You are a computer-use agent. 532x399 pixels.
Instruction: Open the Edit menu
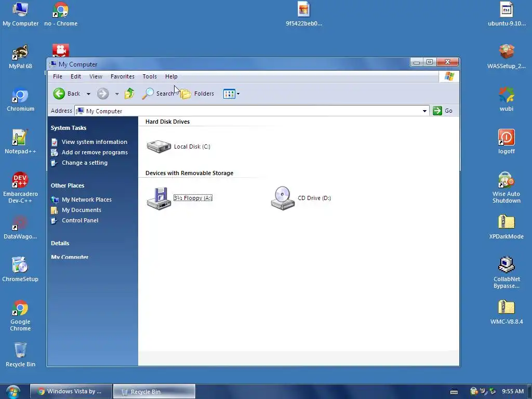point(76,76)
